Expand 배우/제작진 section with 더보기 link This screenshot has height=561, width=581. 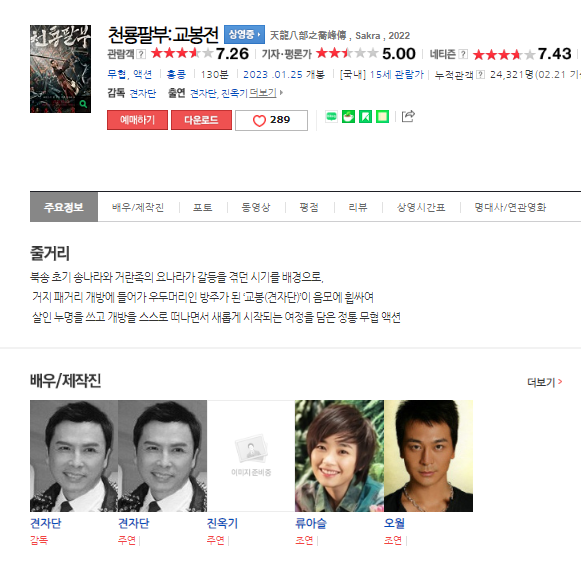pos(545,382)
